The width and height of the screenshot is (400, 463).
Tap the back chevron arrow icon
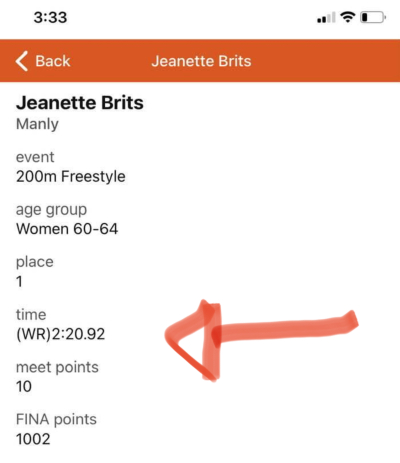pyautogui.click(x=22, y=61)
